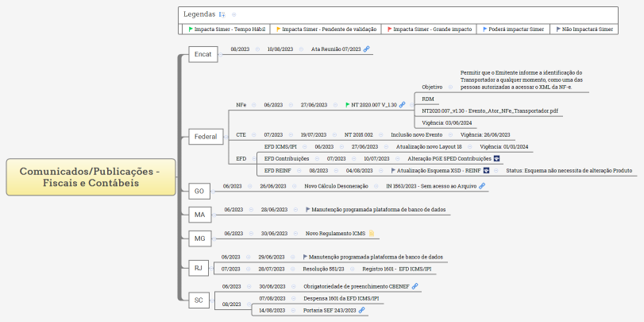The image size is (644, 322).
Task: Click the red flag in Grande impacto legend
Action: coord(390,29)
